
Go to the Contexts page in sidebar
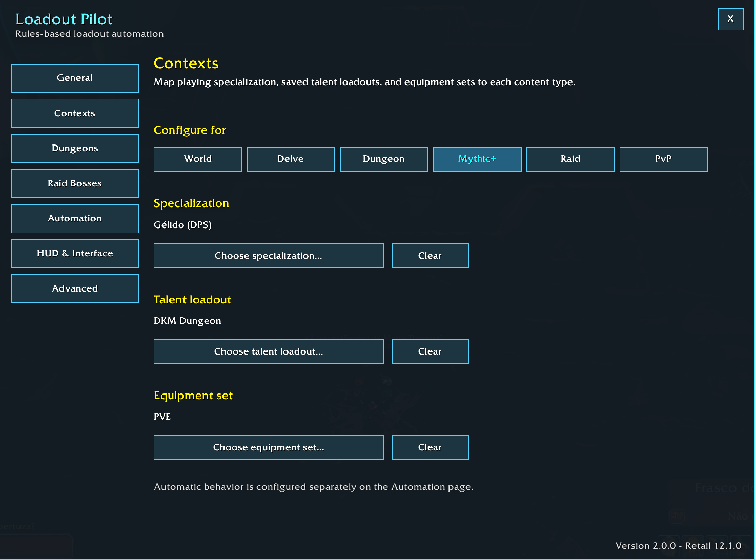tap(75, 113)
